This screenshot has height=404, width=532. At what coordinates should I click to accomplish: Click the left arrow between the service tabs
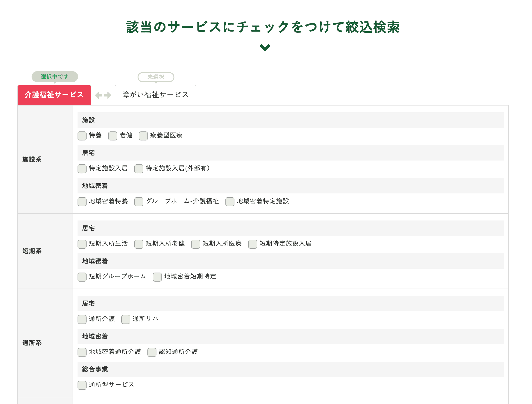(98, 95)
